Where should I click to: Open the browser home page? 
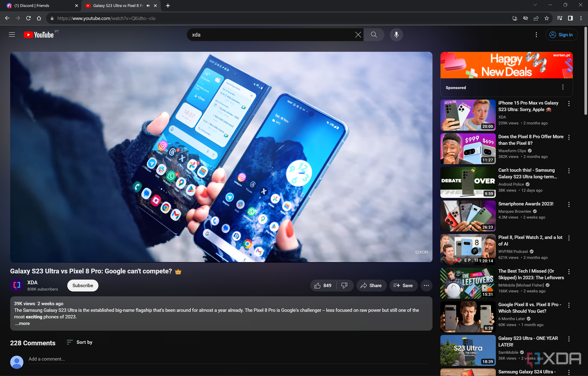point(39,18)
